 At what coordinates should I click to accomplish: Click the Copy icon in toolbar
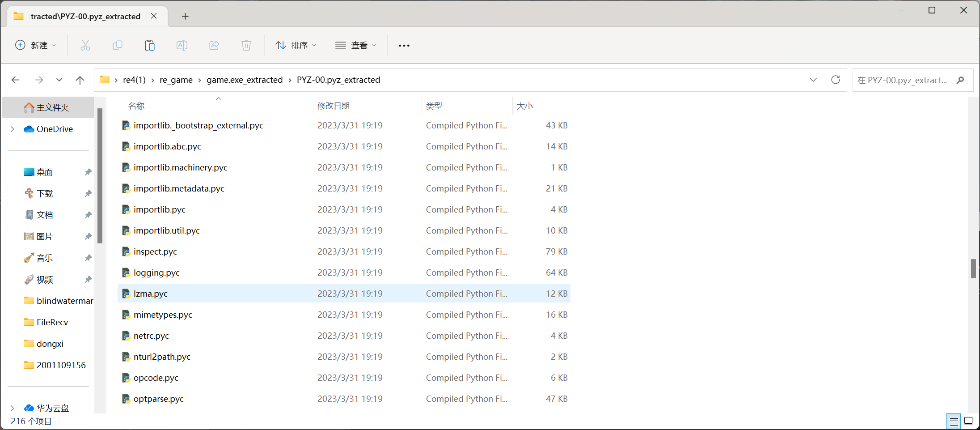point(118,45)
